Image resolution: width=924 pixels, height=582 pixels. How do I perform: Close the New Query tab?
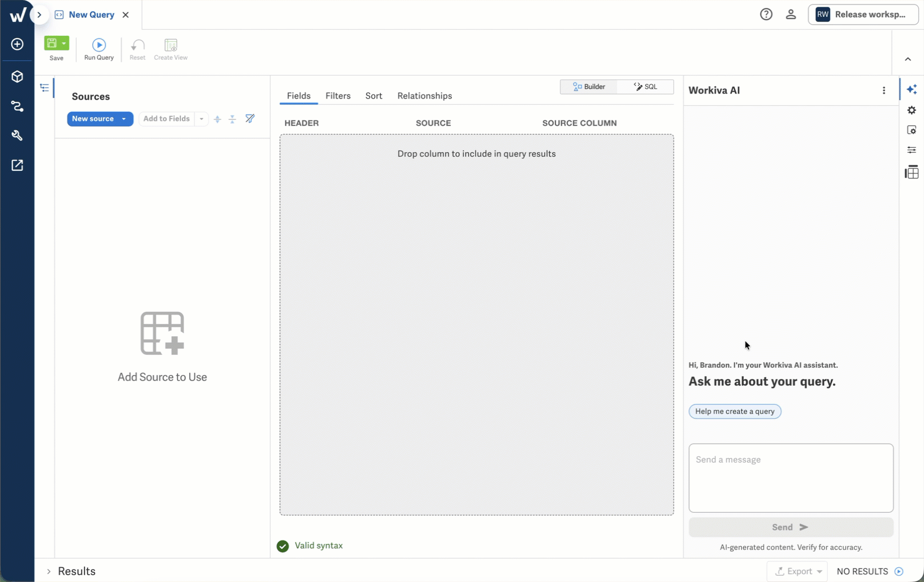(125, 15)
